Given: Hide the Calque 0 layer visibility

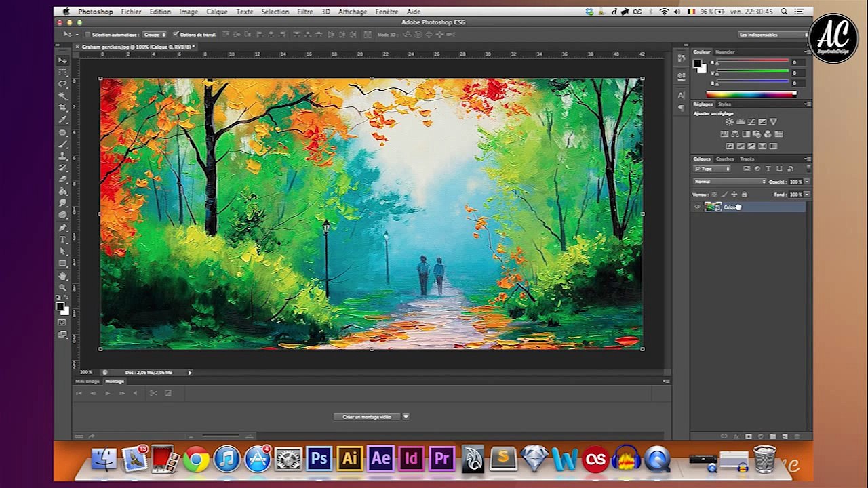Looking at the screenshot, I should 697,207.
